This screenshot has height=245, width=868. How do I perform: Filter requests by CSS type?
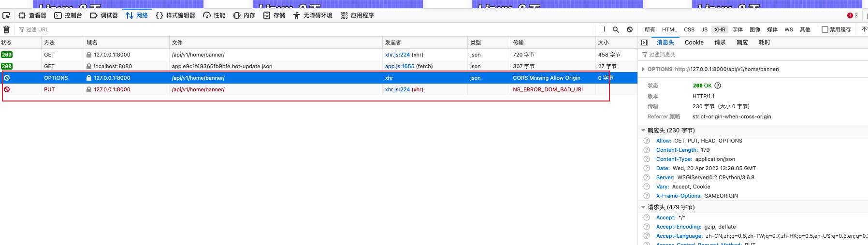689,29
